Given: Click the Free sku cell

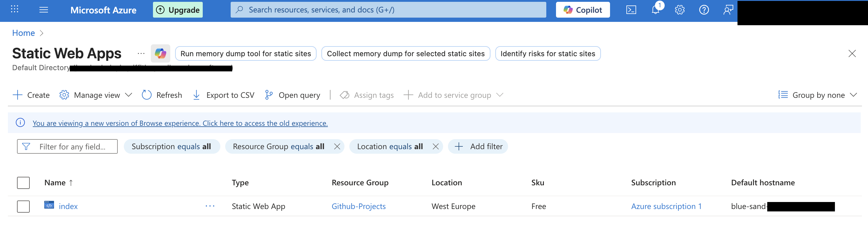Looking at the screenshot, I should click(539, 207).
